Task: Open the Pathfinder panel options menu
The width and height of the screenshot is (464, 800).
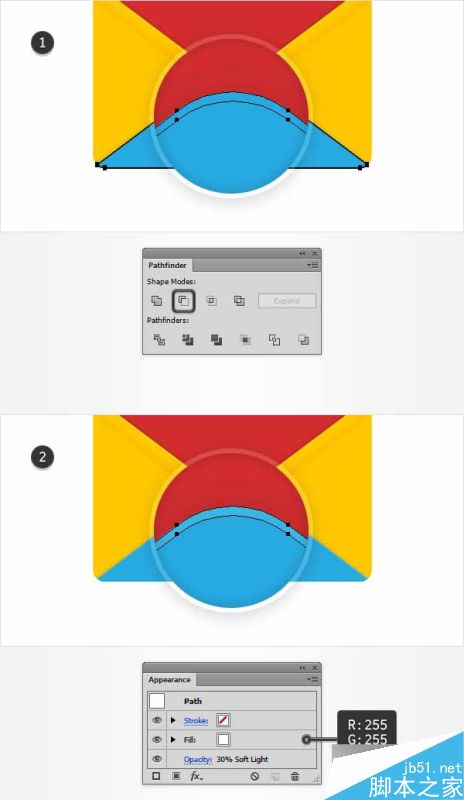Action: [x=312, y=265]
